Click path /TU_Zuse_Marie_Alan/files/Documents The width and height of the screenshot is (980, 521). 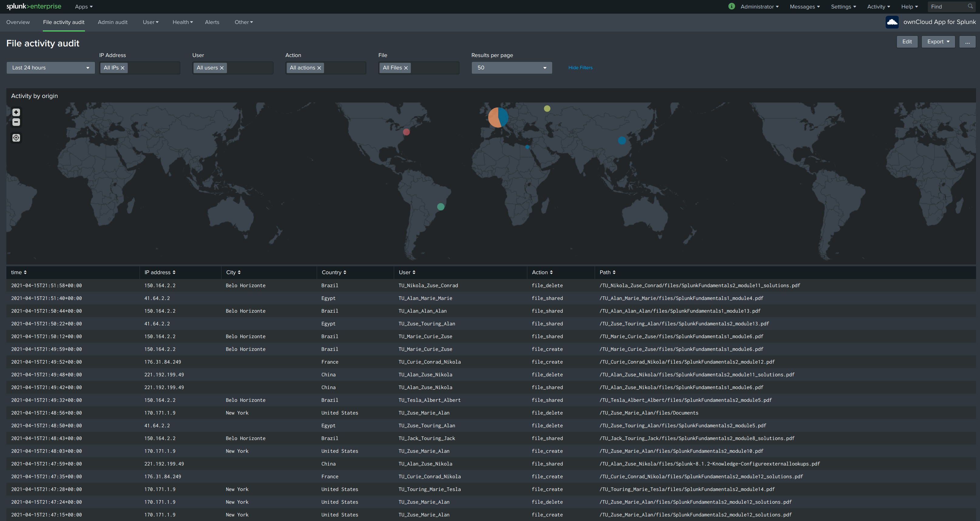[649, 413]
